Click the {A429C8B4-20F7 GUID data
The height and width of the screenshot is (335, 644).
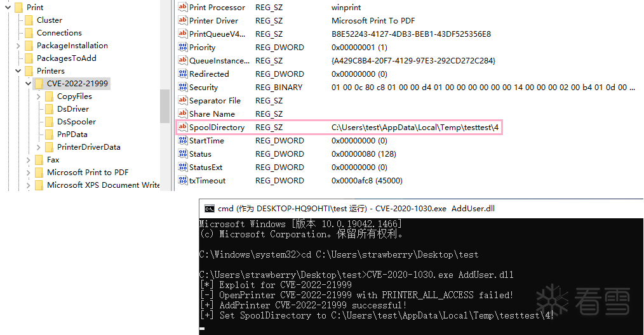coord(413,61)
